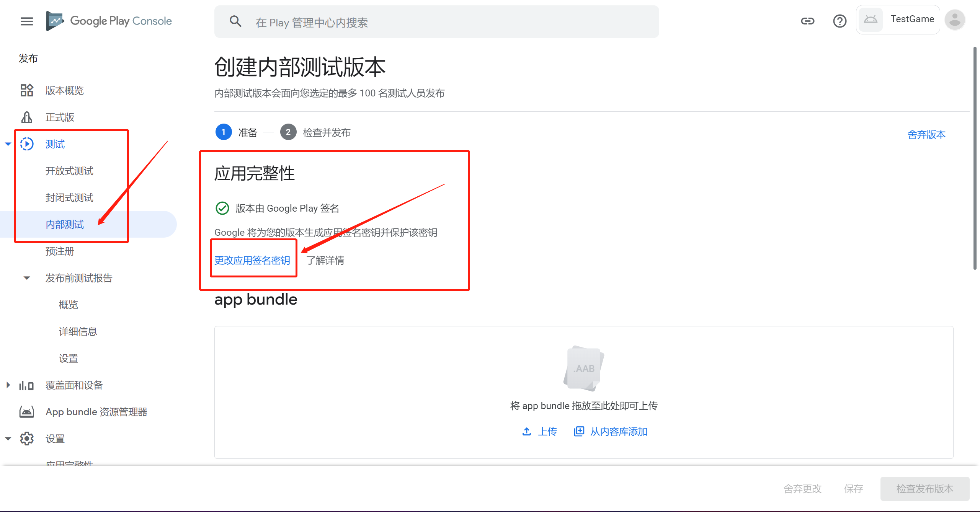Select 内部测试 in sidebar
Image resolution: width=980 pixels, height=512 pixels.
pos(65,225)
